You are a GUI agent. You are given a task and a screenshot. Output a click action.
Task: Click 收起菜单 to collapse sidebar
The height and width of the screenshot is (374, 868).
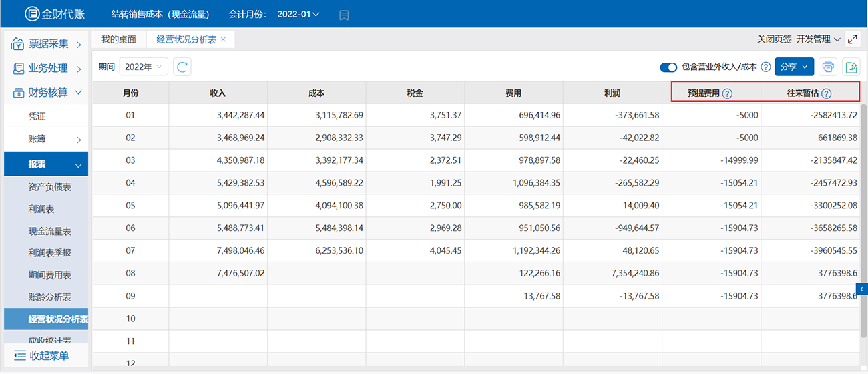coord(41,355)
